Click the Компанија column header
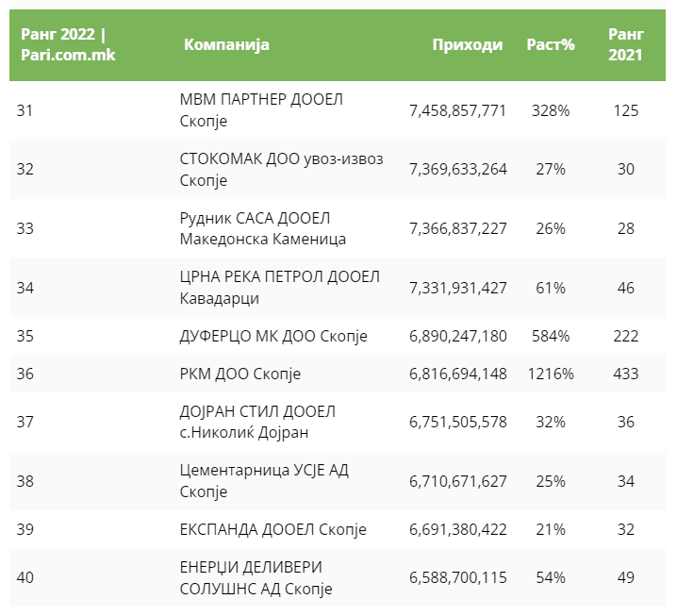 click(226, 45)
